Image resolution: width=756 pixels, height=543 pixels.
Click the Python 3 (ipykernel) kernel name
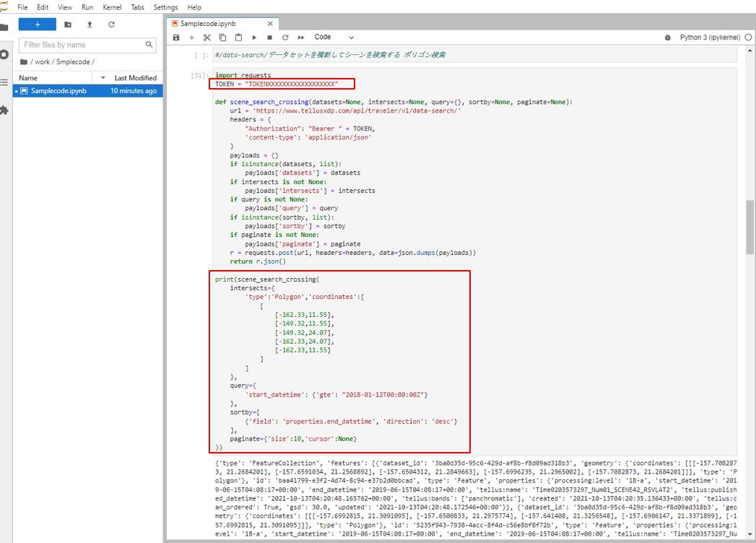click(710, 37)
